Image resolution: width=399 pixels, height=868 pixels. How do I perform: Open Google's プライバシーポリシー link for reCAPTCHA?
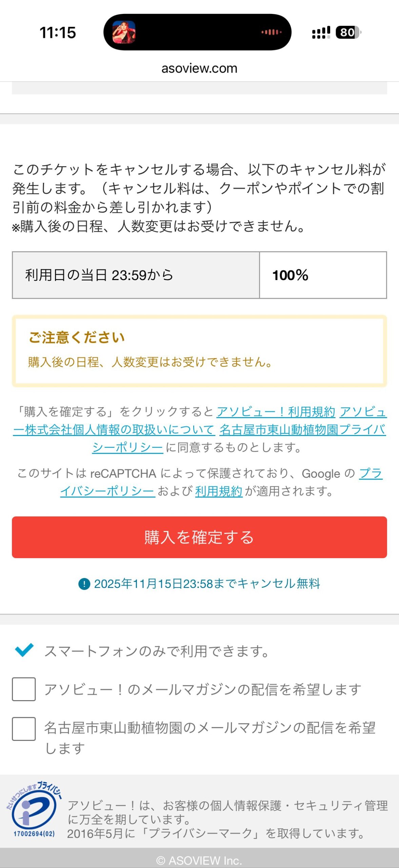point(108,491)
